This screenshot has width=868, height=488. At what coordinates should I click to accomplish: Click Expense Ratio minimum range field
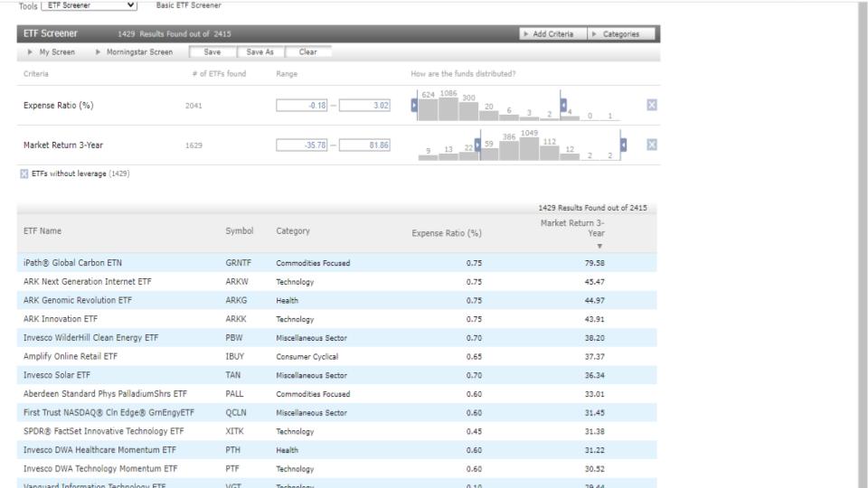[303, 106]
